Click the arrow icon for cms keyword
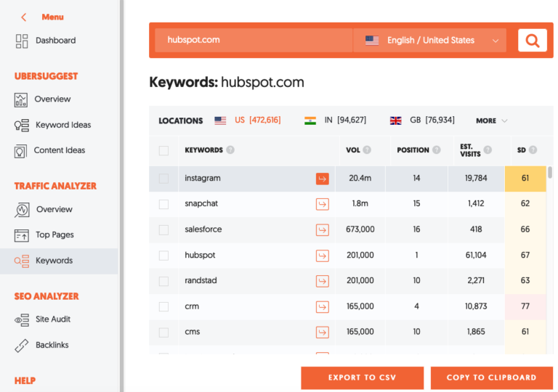This screenshot has width=558, height=392. [x=322, y=332]
